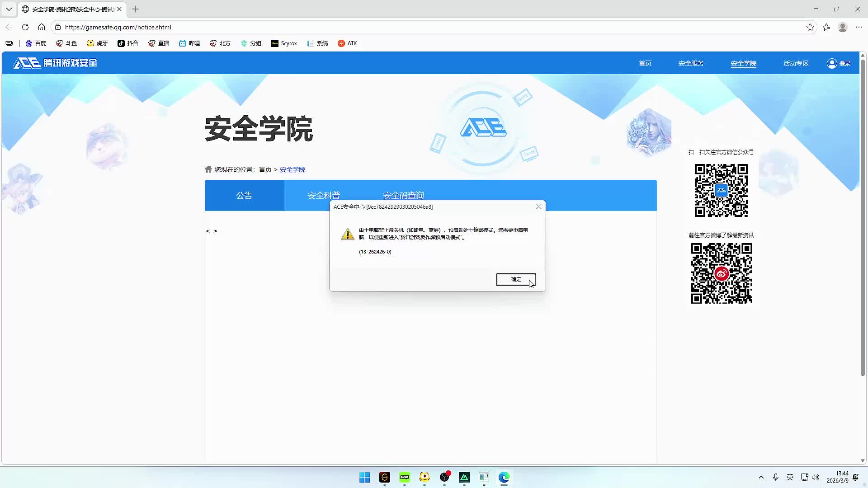Open the browser favorites list icon

point(826,27)
